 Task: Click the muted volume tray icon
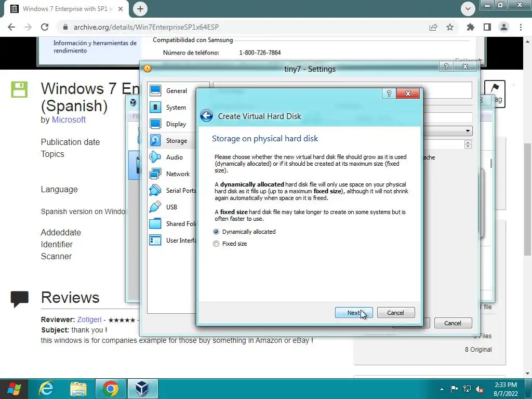480,389
